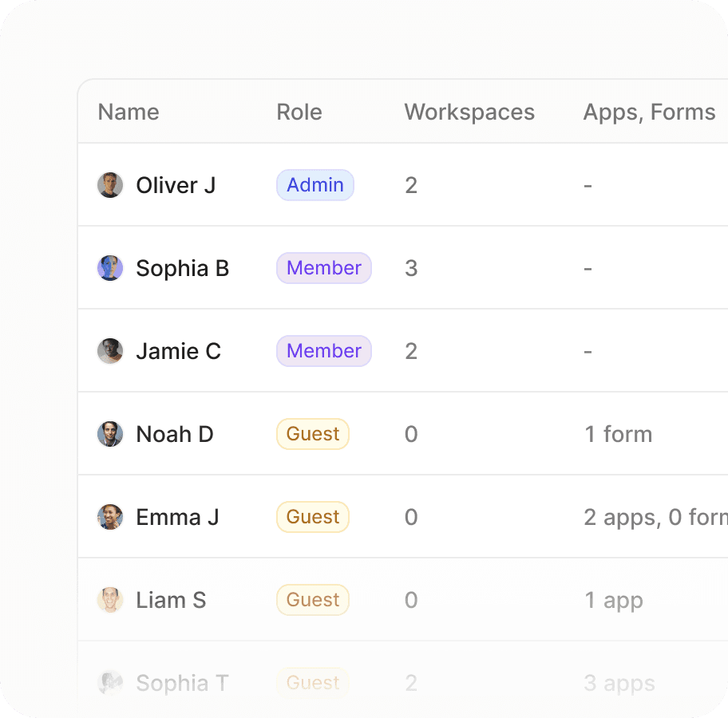The width and height of the screenshot is (728, 718).
Task: Click Noah D's "1 form" entry
Action: pos(619,434)
